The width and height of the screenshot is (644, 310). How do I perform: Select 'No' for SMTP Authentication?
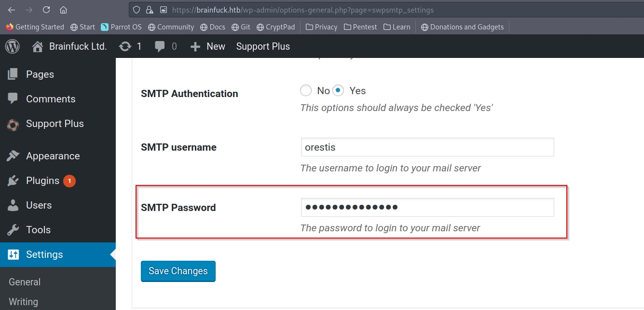coord(306,90)
